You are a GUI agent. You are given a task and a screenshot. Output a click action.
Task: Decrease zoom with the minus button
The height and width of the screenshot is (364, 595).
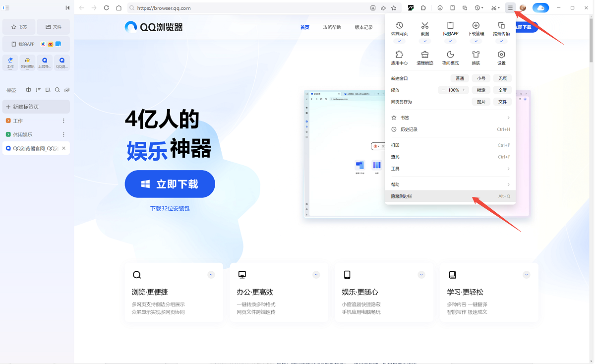[444, 90]
